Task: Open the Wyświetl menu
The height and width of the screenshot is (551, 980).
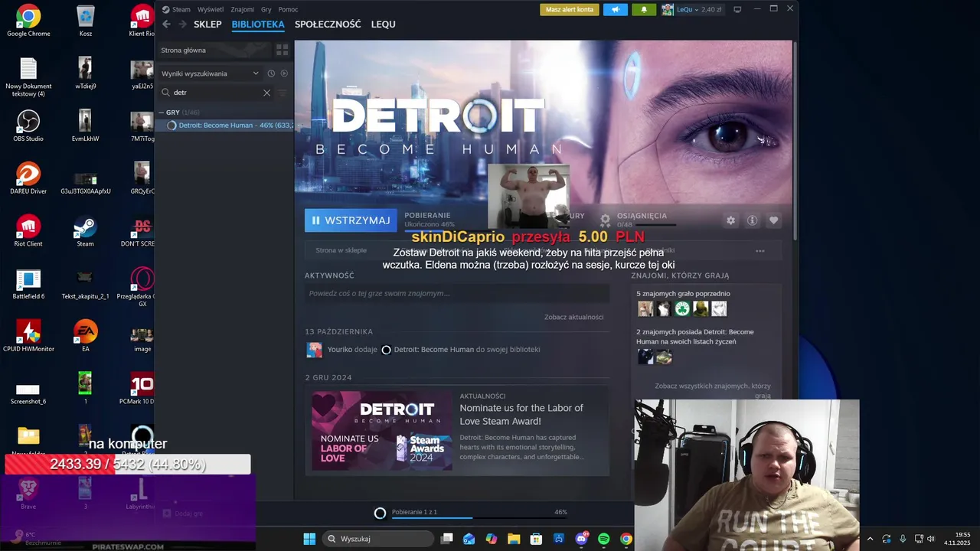Action: 211,9
